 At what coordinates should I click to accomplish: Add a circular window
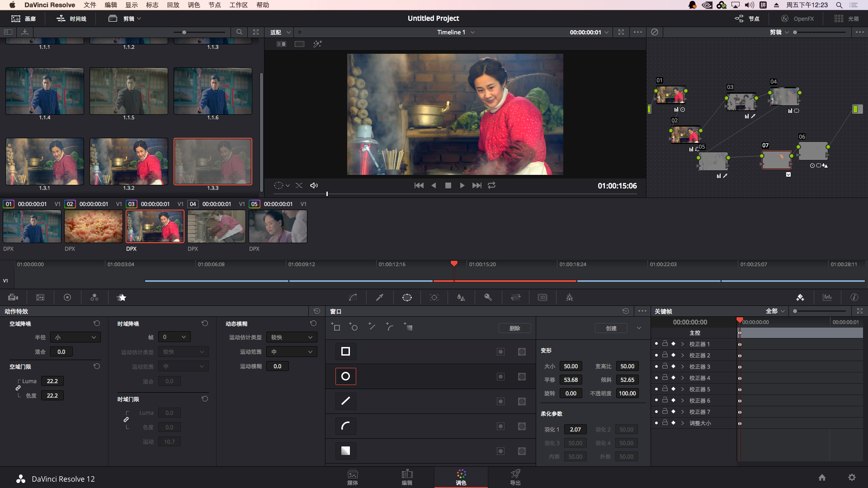point(354,327)
